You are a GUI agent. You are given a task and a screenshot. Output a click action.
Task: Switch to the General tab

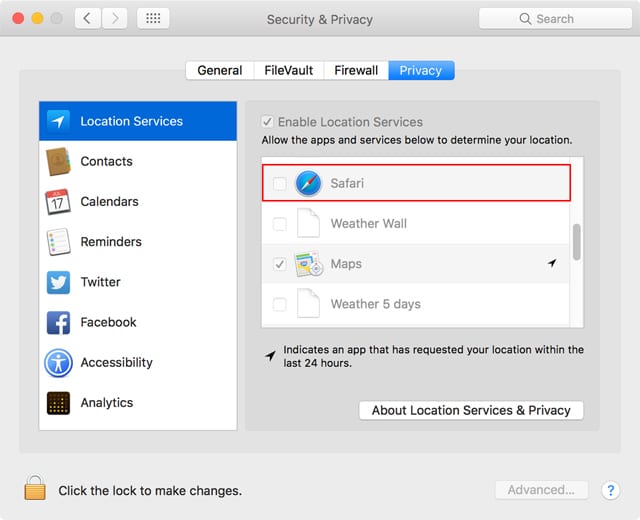pyautogui.click(x=219, y=70)
